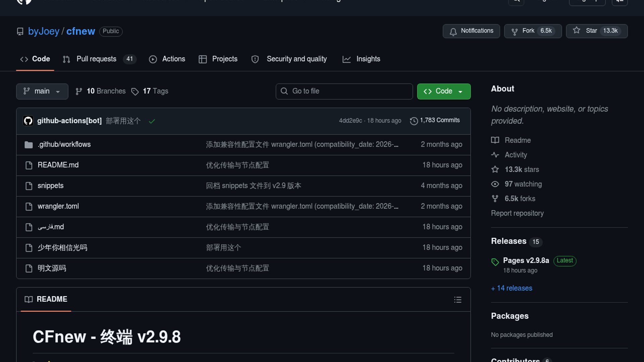View the 1,783 Commits history
This screenshot has height=362, width=644.
click(435, 120)
